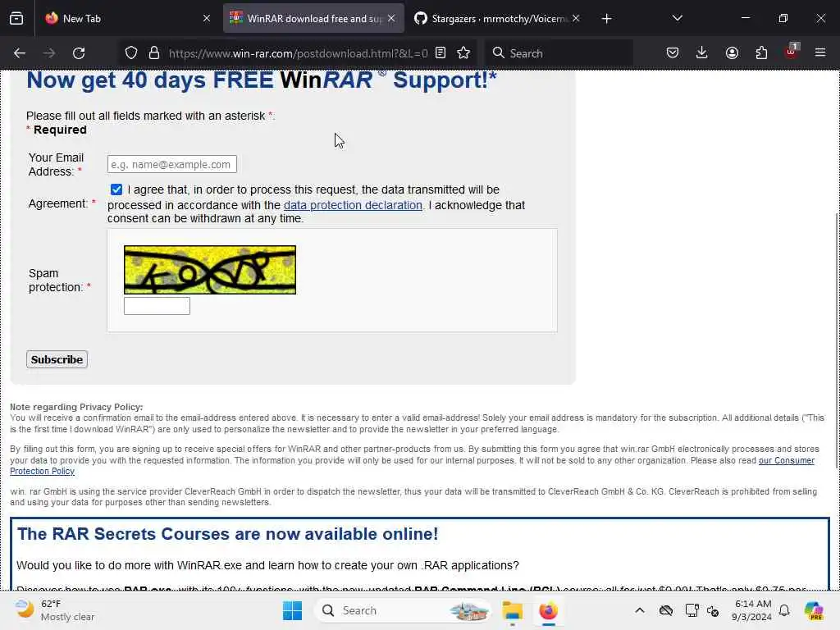Screen dimensions: 840x630
Task: Launch Copilot preview from taskbar
Action: tap(814, 610)
